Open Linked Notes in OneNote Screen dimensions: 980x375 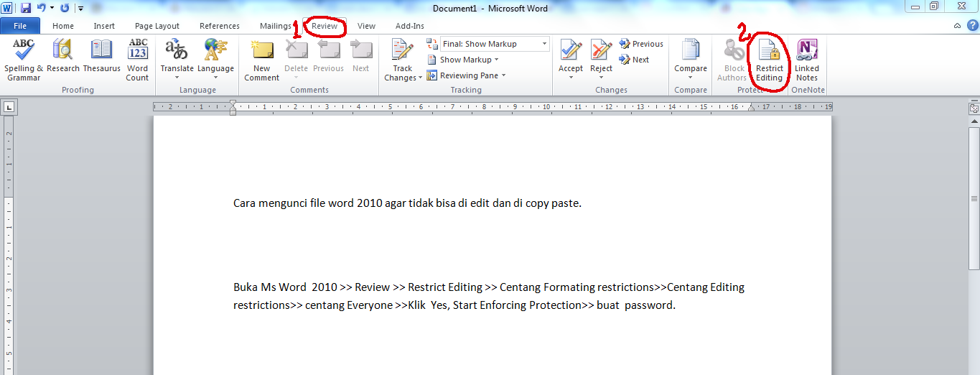point(807,60)
